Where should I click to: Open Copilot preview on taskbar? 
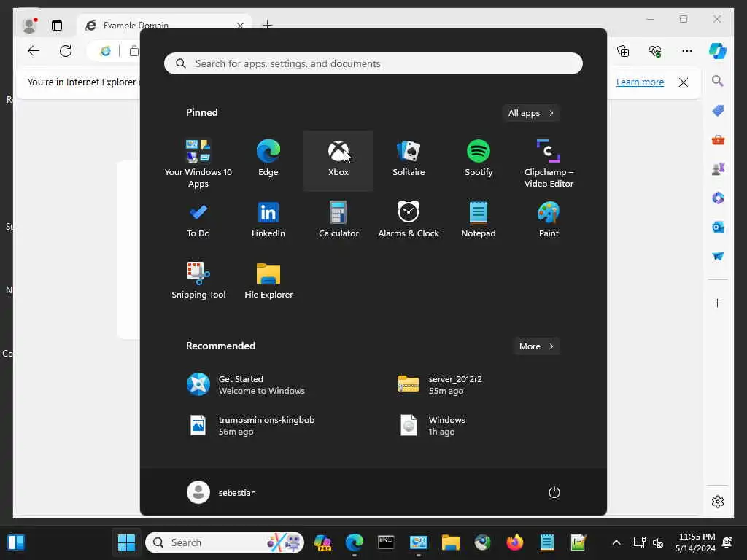click(x=322, y=542)
